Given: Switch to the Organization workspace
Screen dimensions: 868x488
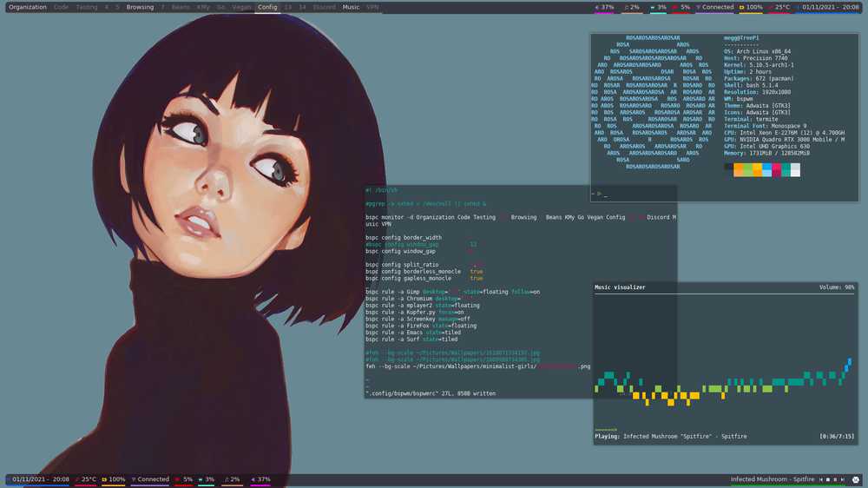Looking at the screenshot, I should click(x=28, y=7).
